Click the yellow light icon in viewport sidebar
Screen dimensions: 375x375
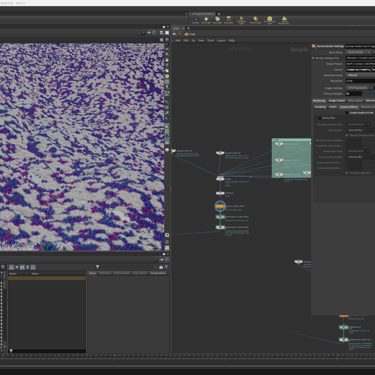(x=167, y=76)
